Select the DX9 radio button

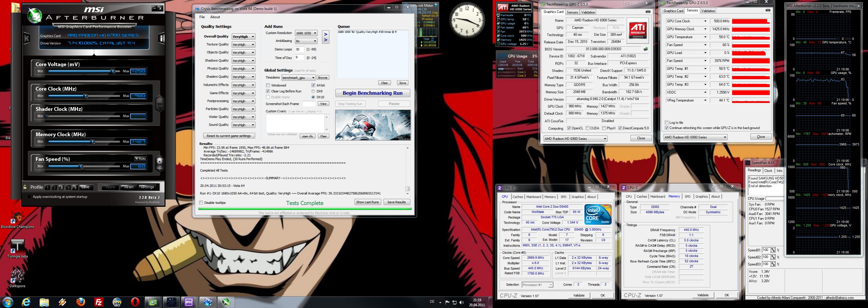313,91
